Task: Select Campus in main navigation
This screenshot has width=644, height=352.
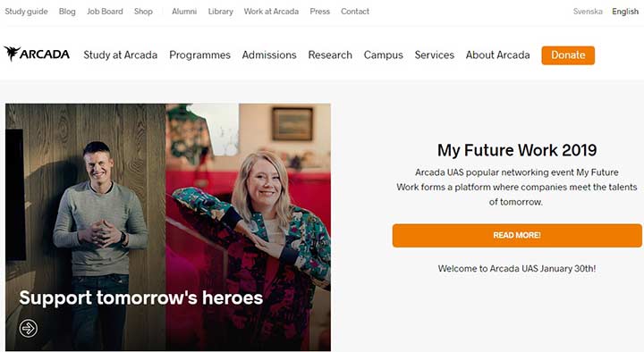Action: tap(383, 55)
